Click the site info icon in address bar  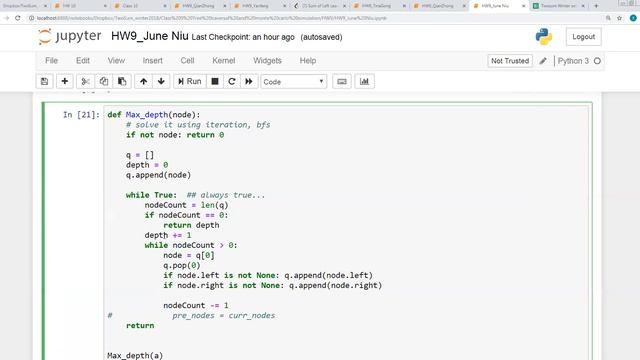(x=31, y=18)
